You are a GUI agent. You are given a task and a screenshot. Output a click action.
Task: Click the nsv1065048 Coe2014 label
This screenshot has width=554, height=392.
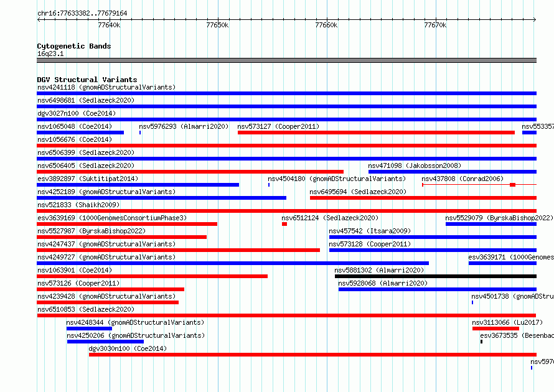(x=75, y=126)
